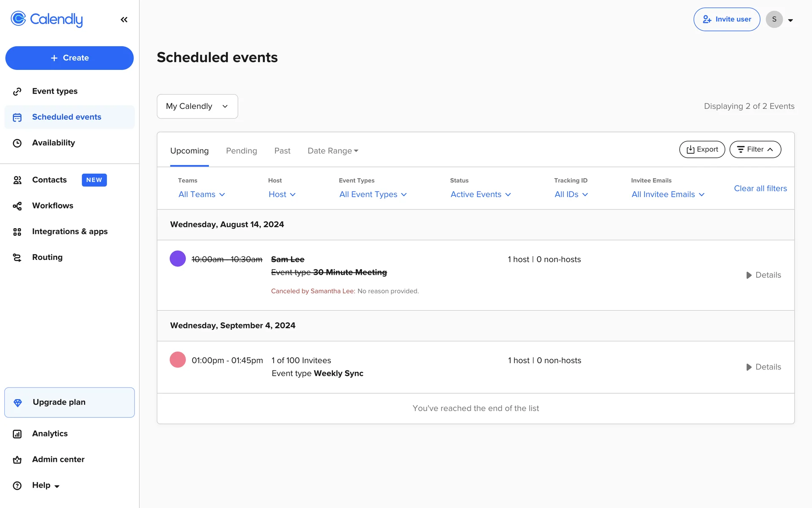Viewport: 812px width, 508px height.
Task: Click the Event types link icon
Action: click(17, 91)
